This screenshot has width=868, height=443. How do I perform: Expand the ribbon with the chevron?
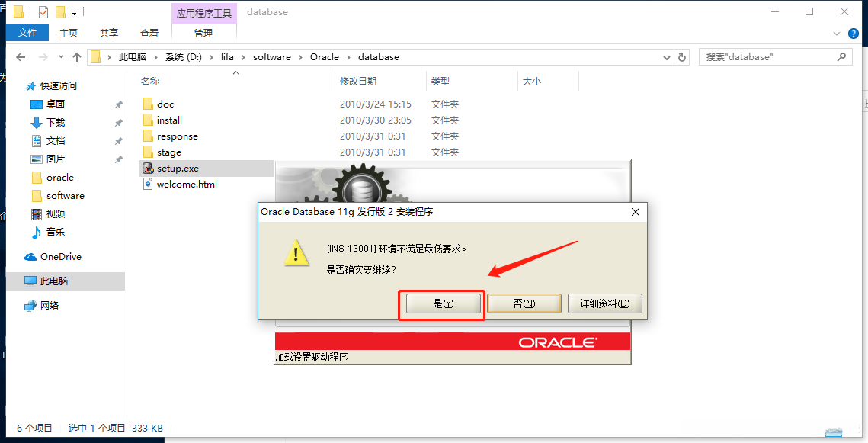(x=837, y=34)
